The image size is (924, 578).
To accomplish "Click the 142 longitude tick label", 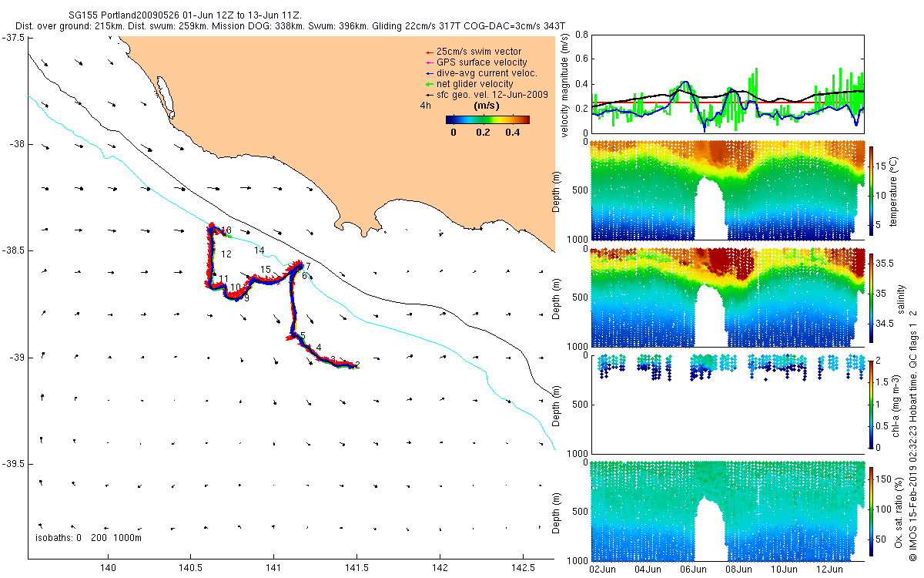I will click(x=440, y=568).
